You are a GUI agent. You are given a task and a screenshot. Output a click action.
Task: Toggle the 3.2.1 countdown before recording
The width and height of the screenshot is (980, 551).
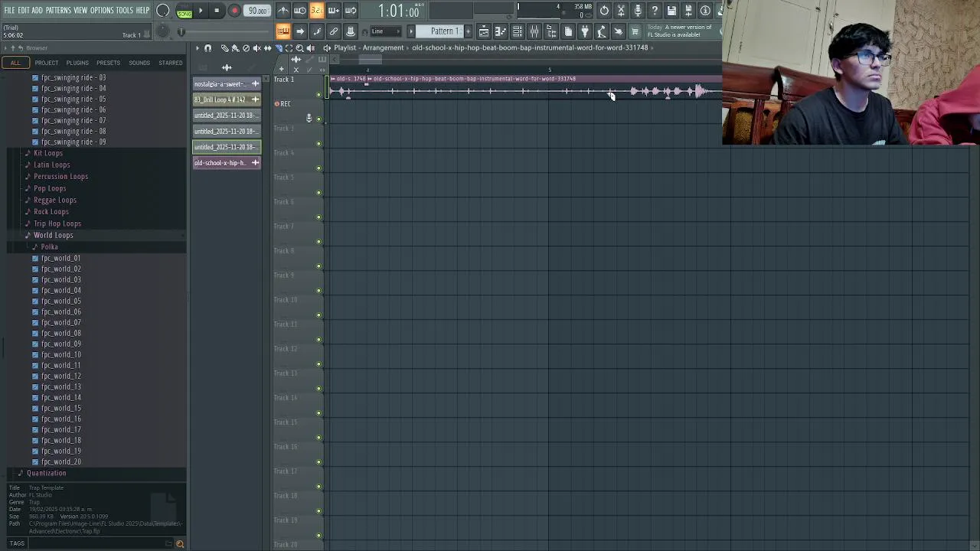coord(316,11)
